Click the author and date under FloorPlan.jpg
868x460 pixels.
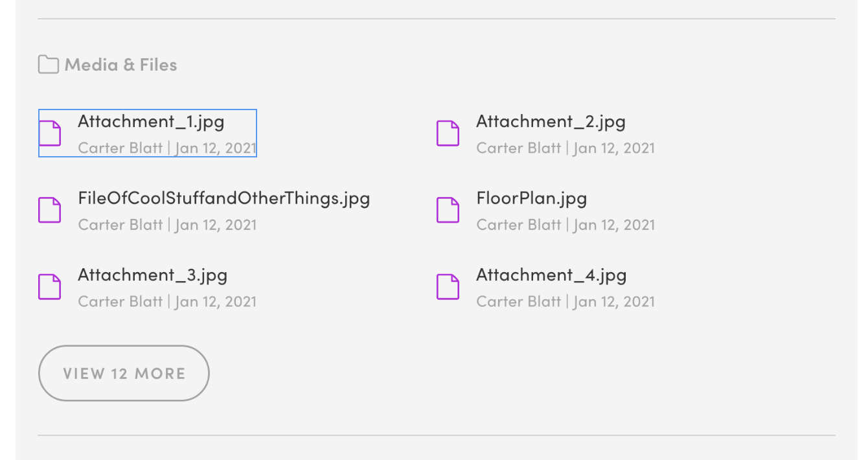point(565,225)
